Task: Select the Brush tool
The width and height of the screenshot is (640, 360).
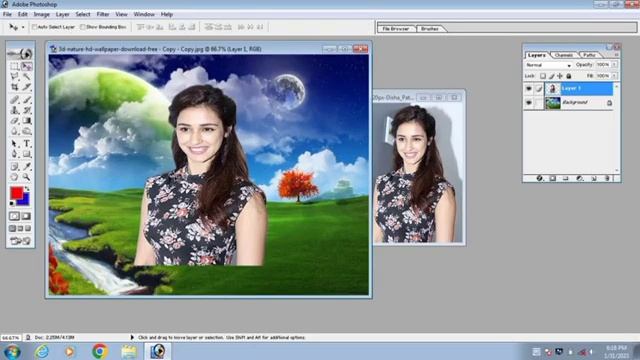Action: click(x=27, y=100)
